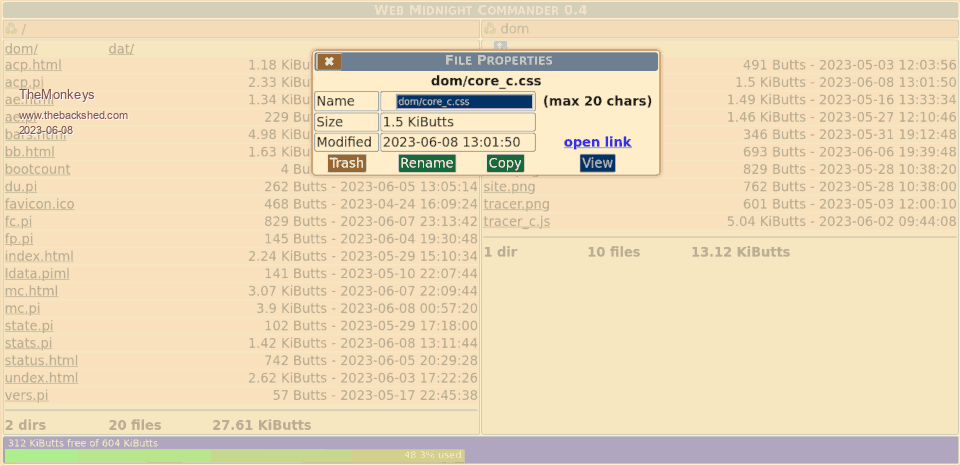Image resolution: width=960 pixels, height=466 pixels.
Task: Follow the 'open link' hyperlink
Action: (x=597, y=142)
